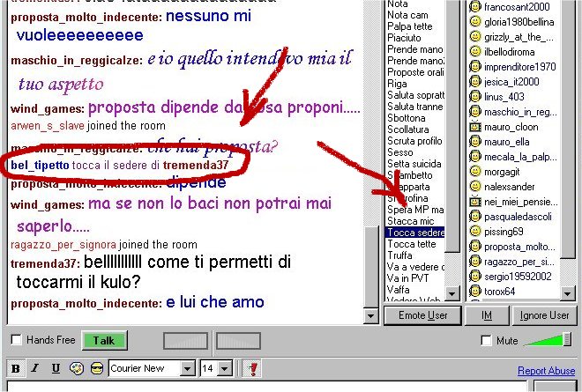This screenshot has width=582, height=392.
Task: Open the Courier New font dropdown
Action: tap(188, 368)
